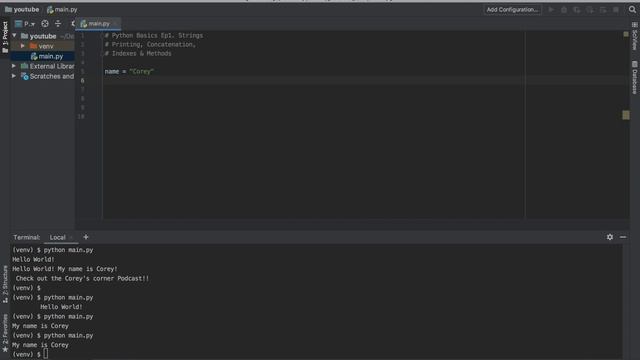Click the External Libraries tree item label
Viewport: 640px width, 360px height.
pyautogui.click(x=52, y=66)
